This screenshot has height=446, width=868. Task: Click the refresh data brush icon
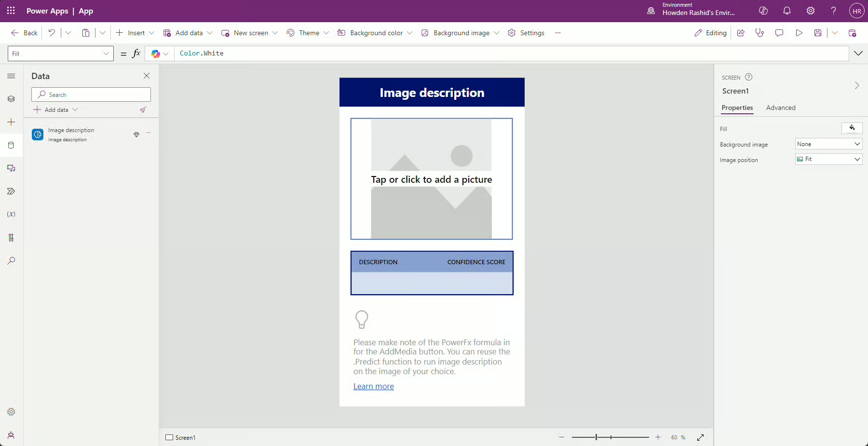143,110
